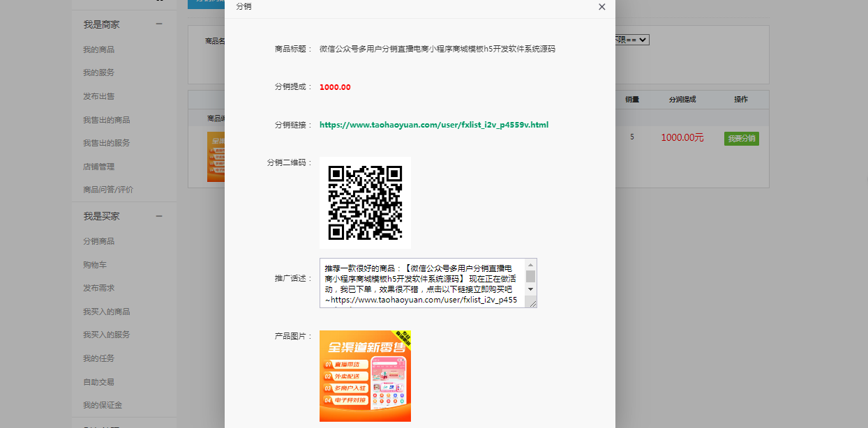Open 我的保证金 page
The width and height of the screenshot is (868, 428).
click(103, 405)
